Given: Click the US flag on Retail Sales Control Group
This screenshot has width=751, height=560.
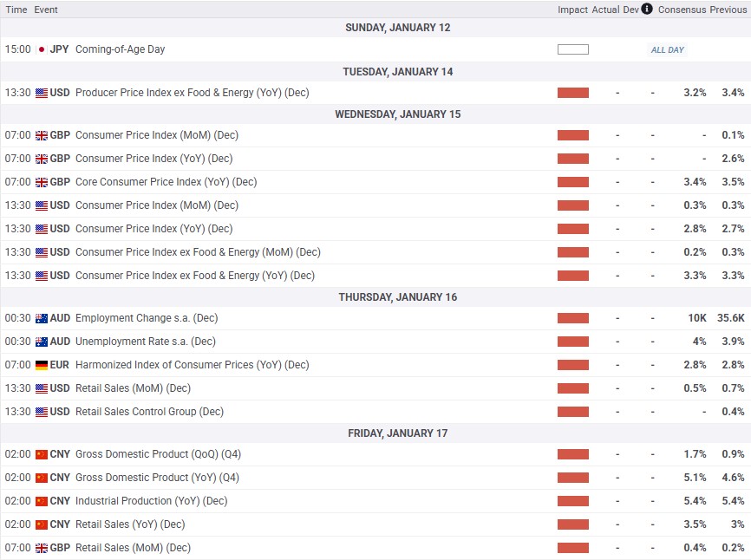Looking at the screenshot, I should (41, 412).
